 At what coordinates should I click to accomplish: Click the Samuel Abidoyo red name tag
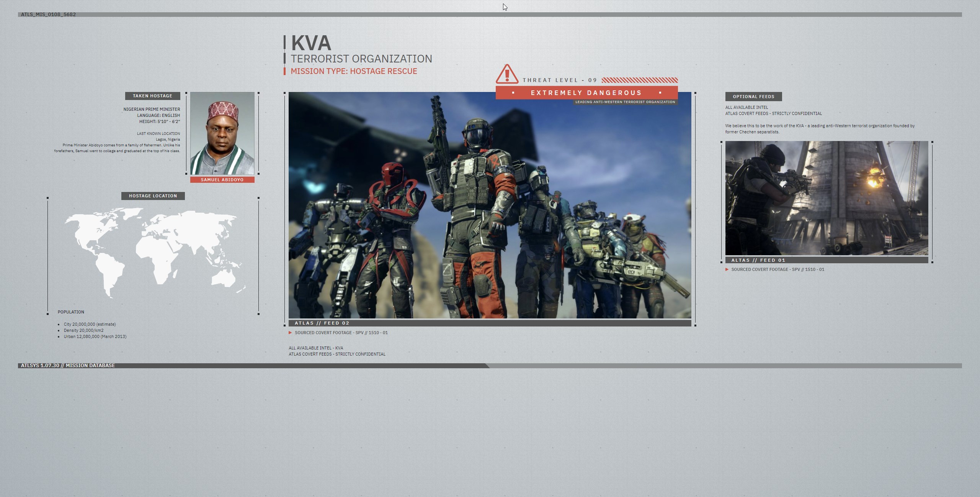(x=222, y=180)
